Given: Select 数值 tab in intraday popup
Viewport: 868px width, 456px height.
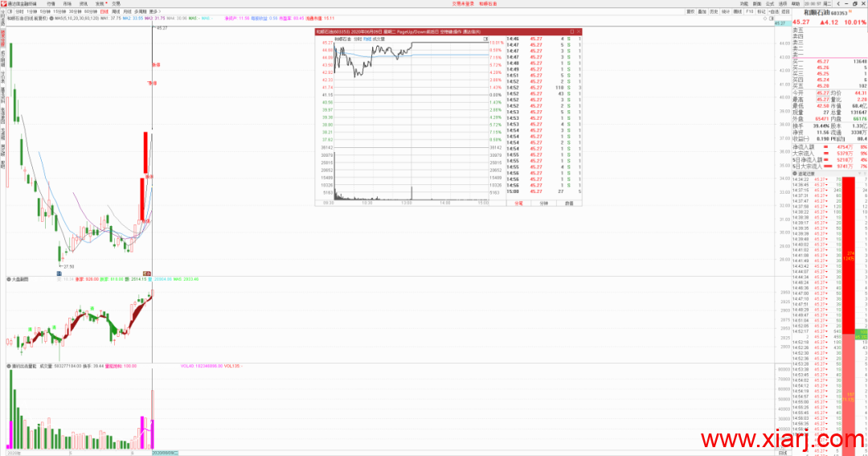Looking at the screenshot, I should pyautogui.click(x=568, y=203).
